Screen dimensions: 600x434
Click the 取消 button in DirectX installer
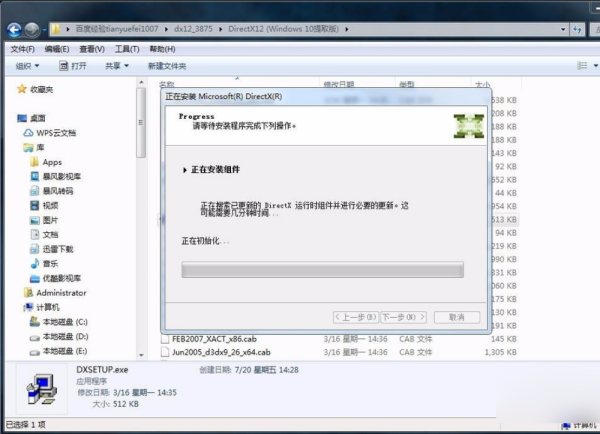click(457, 317)
